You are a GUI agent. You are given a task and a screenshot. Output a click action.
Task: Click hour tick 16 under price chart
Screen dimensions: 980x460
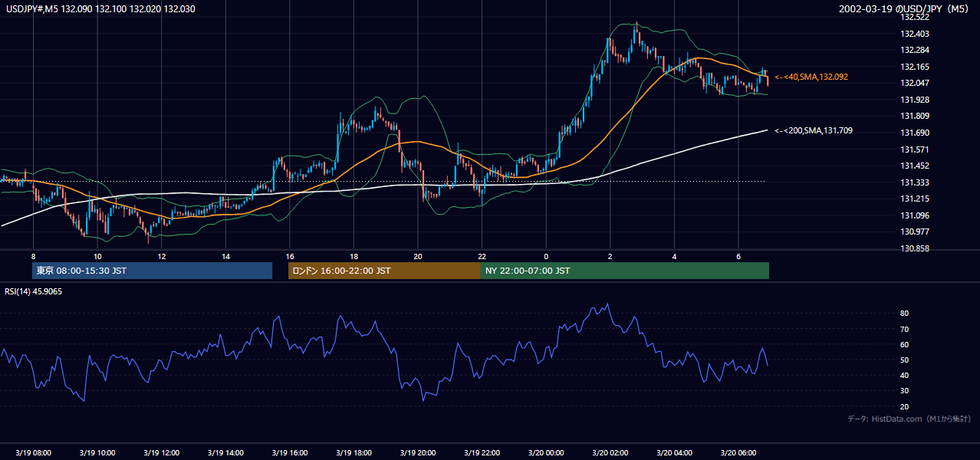(x=289, y=256)
